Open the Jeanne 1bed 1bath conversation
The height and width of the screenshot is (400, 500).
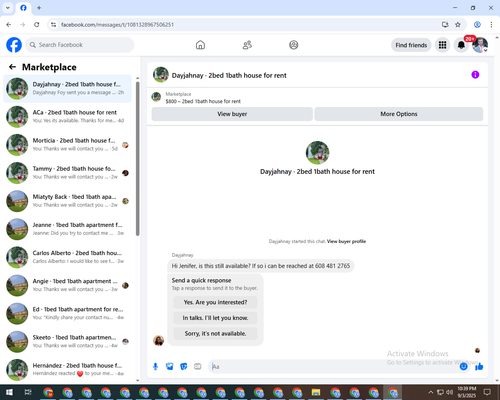pyautogui.click(x=67, y=229)
